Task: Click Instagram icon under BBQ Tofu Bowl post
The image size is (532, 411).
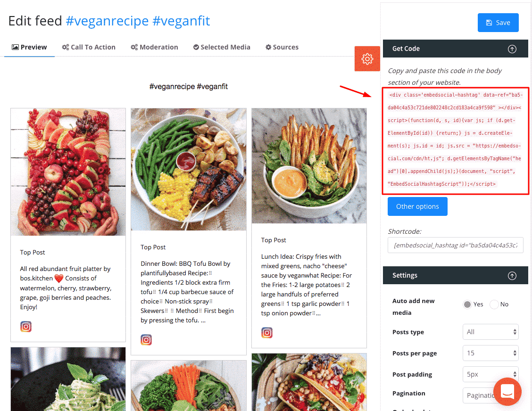Action: 146,339
